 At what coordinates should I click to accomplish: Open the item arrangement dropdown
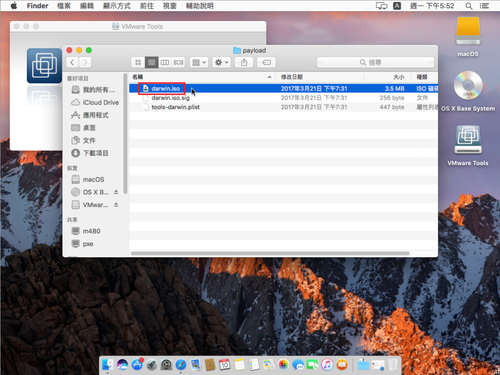coord(199,62)
